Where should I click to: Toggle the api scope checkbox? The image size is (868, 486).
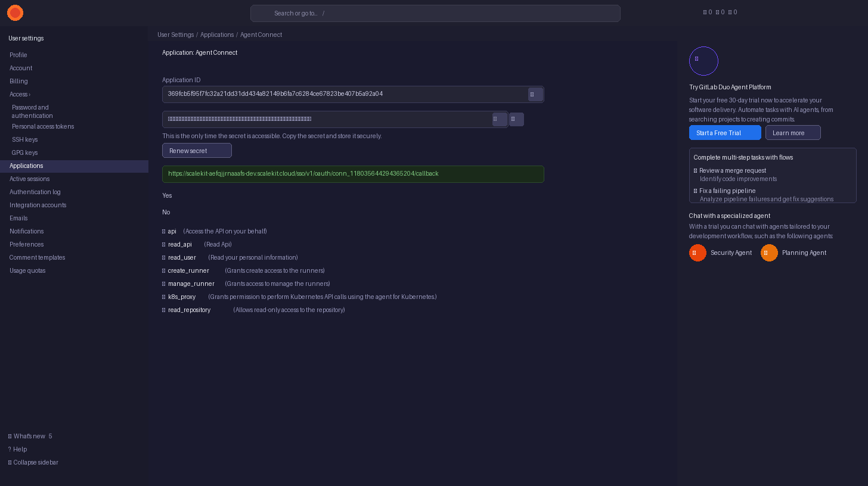[163, 231]
